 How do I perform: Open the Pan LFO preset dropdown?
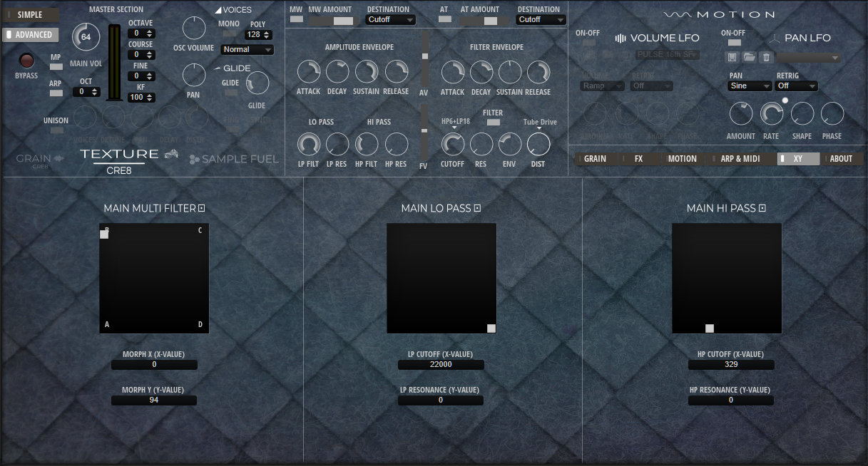pyautogui.click(x=809, y=58)
